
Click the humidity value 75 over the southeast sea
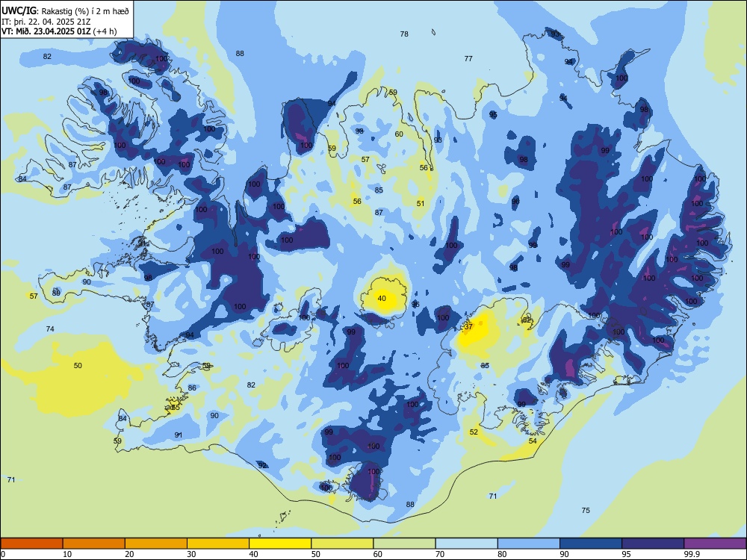point(586,511)
